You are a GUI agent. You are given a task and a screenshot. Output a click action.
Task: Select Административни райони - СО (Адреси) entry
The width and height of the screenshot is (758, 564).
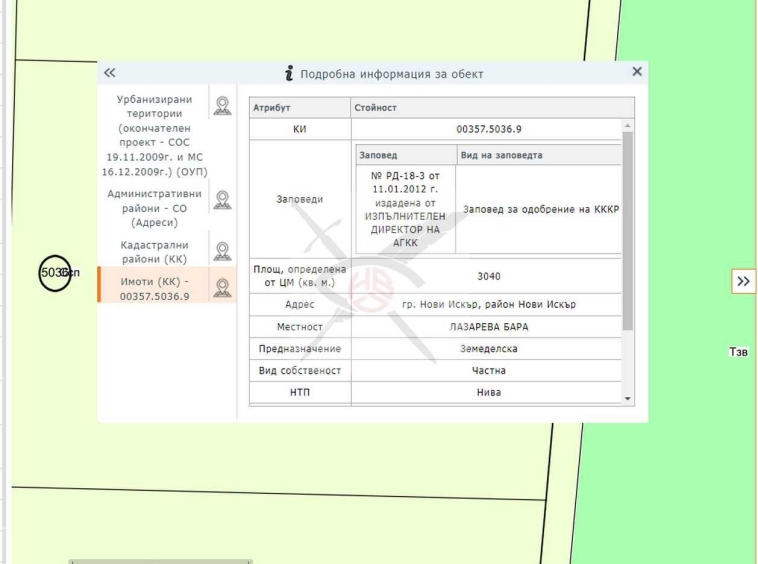tap(153, 208)
